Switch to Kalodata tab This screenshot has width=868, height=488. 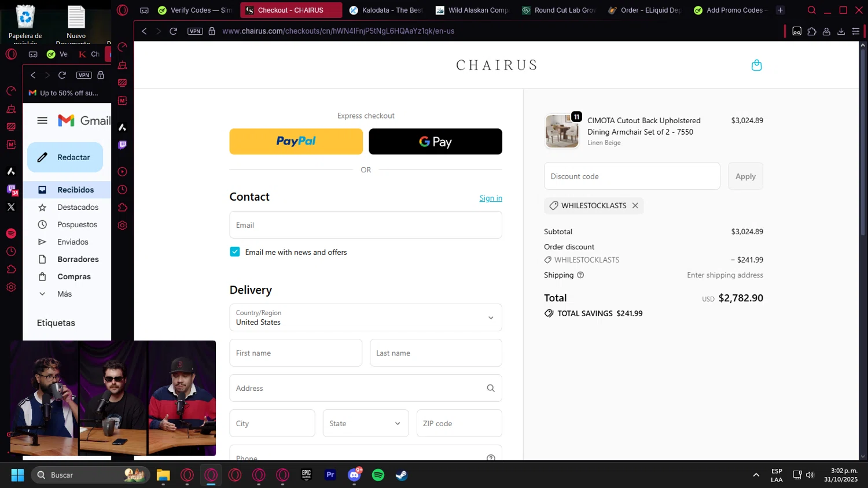tap(386, 10)
